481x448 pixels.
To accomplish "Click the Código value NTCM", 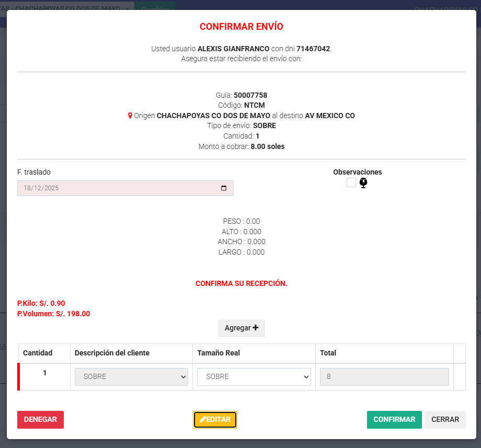I will click(255, 105).
